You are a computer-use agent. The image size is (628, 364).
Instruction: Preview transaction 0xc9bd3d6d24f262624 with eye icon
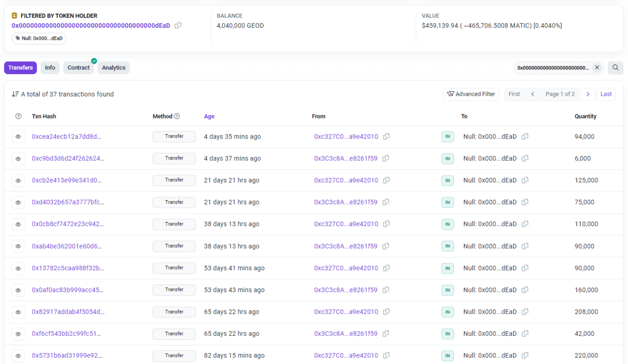18,158
